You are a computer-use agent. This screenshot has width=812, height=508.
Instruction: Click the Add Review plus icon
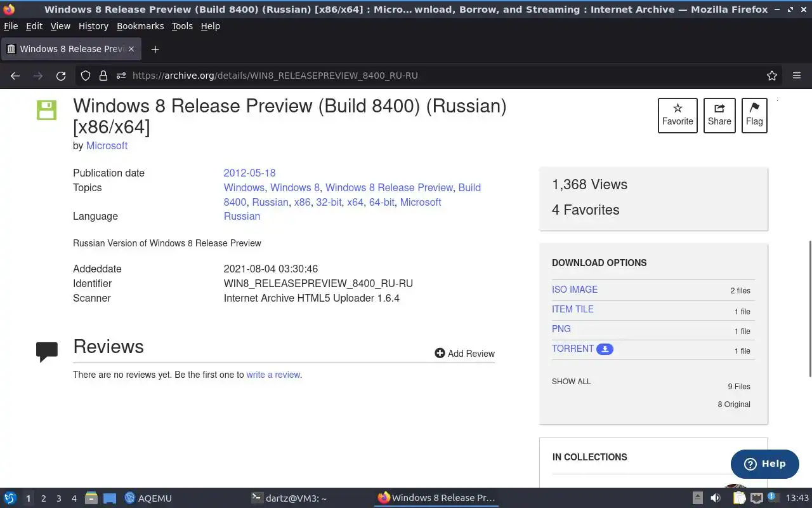click(440, 353)
